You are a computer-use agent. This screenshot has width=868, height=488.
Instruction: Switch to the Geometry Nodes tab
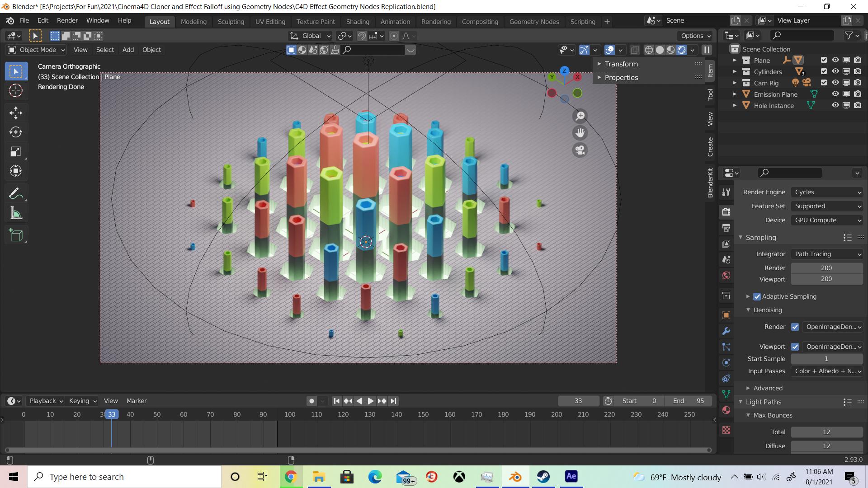[534, 22]
